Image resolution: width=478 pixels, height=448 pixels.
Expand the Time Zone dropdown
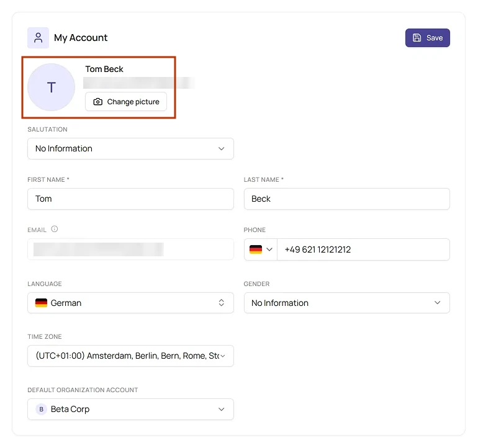pyautogui.click(x=130, y=356)
